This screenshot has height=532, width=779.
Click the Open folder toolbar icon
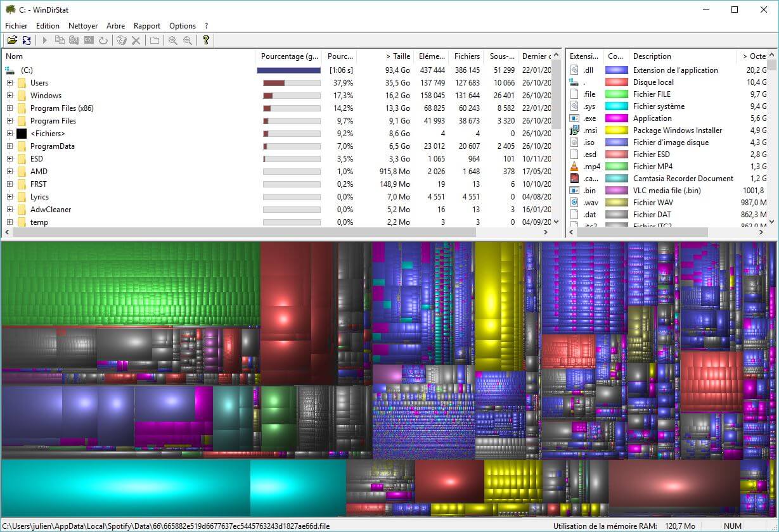pyautogui.click(x=12, y=41)
